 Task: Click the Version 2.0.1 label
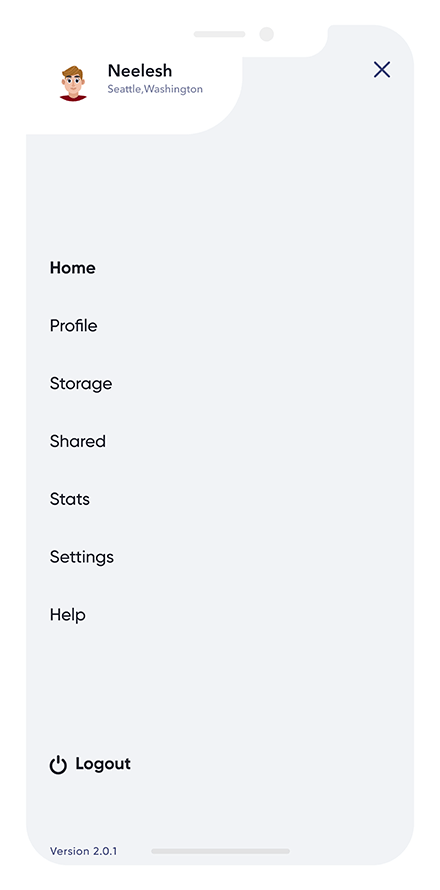[x=83, y=851]
